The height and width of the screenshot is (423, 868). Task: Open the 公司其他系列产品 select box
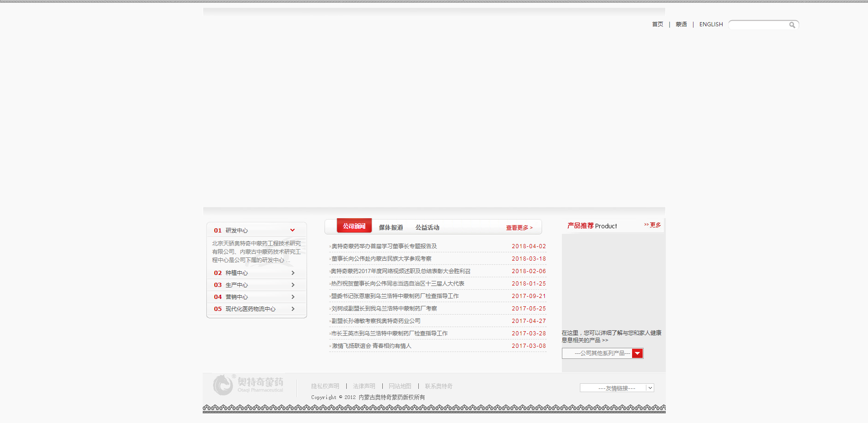coord(603,353)
